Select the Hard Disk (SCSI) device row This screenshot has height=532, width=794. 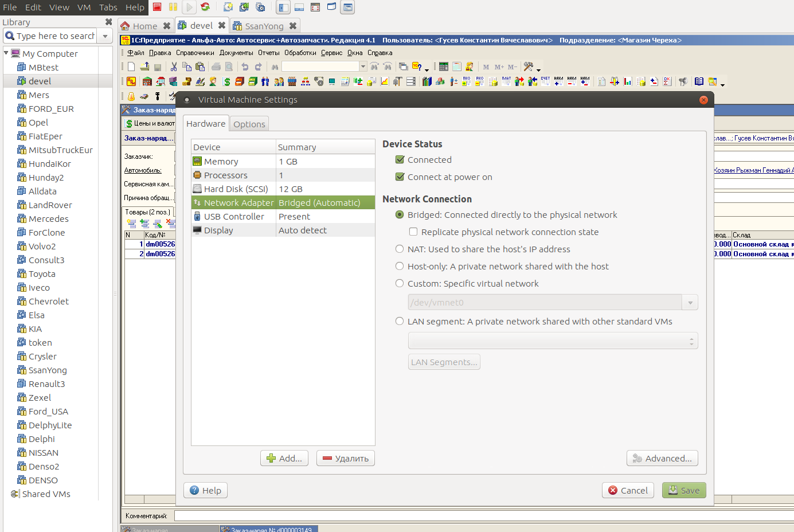pyautogui.click(x=283, y=189)
